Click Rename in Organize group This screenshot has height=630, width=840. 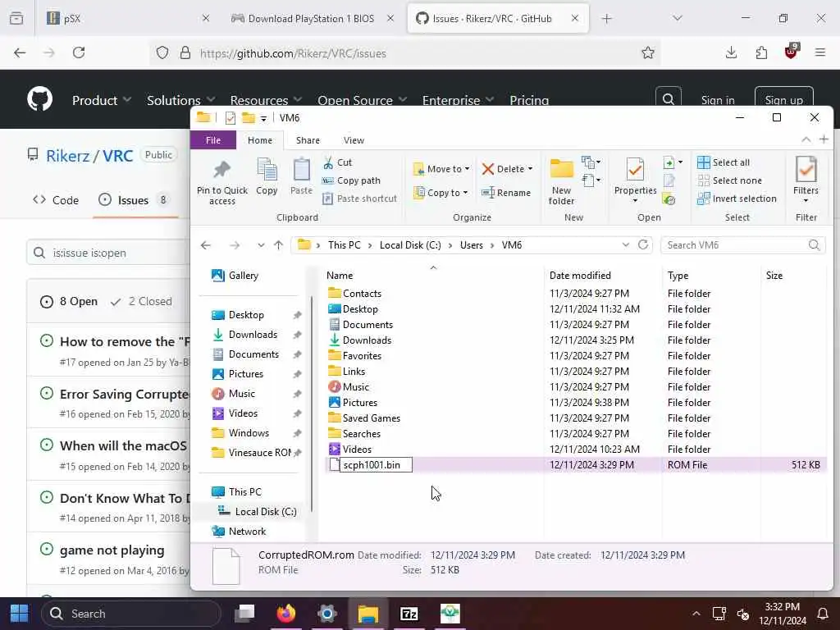pyautogui.click(x=505, y=192)
